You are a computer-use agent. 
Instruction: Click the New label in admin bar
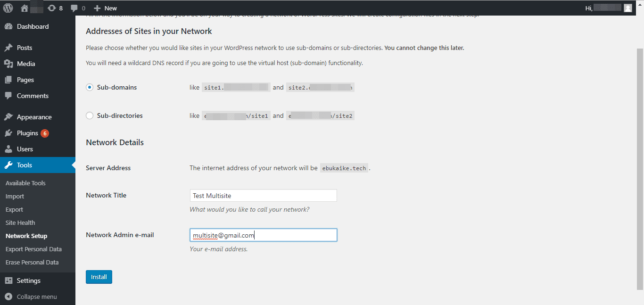coord(111,8)
